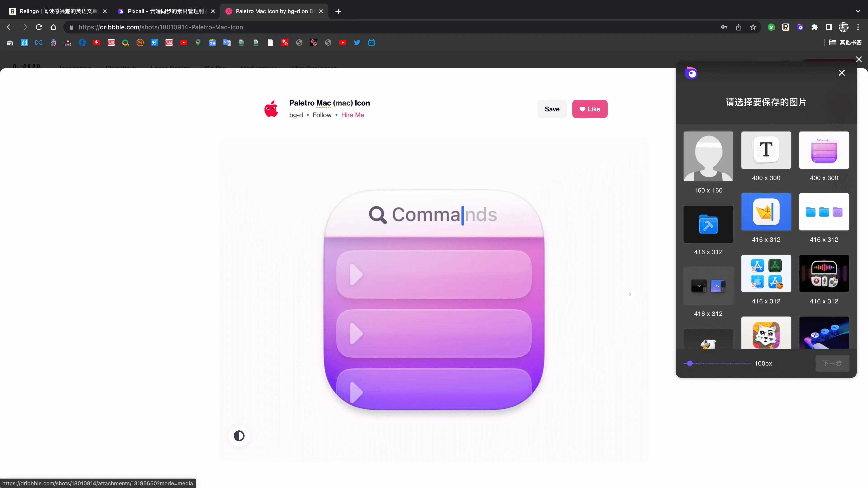Select the 160 x 160 avatar thumbnail

pyautogui.click(x=708, y=156)
